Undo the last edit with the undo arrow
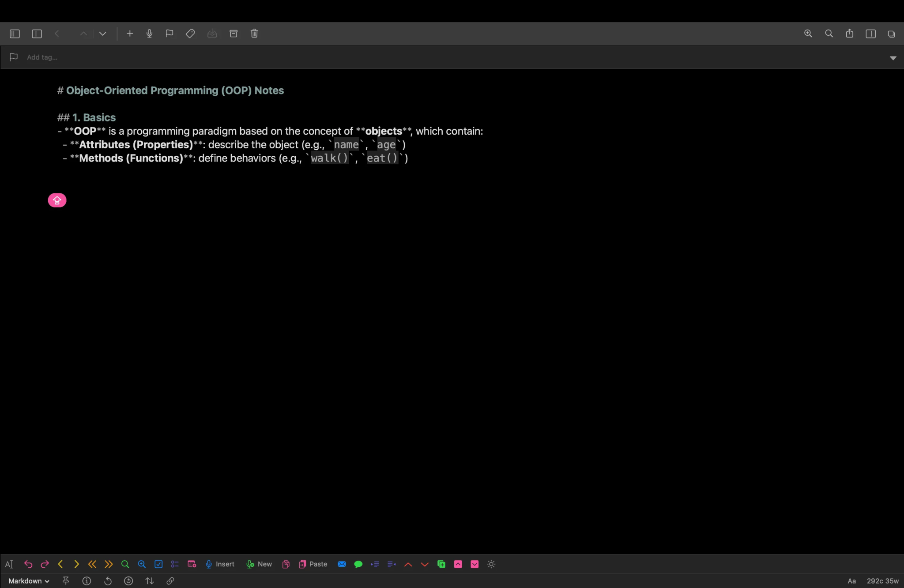904x588 pixels. coord(28,564)
